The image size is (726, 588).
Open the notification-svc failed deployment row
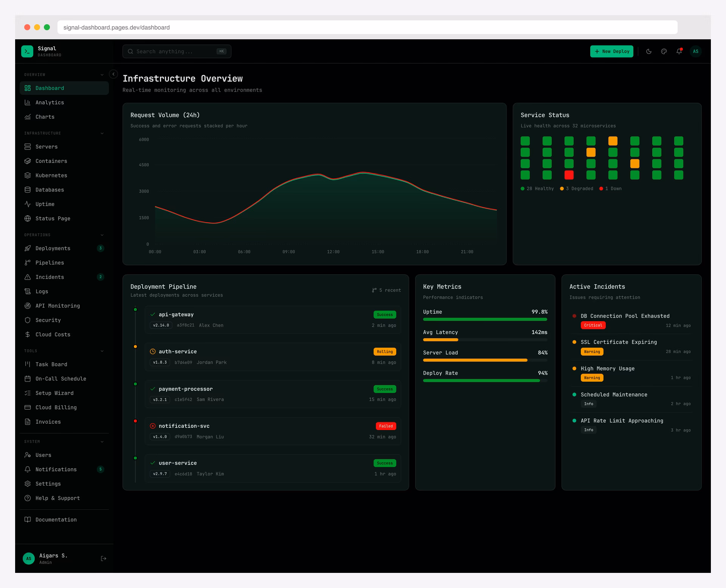pyautogui.click(x=273, y=431)
